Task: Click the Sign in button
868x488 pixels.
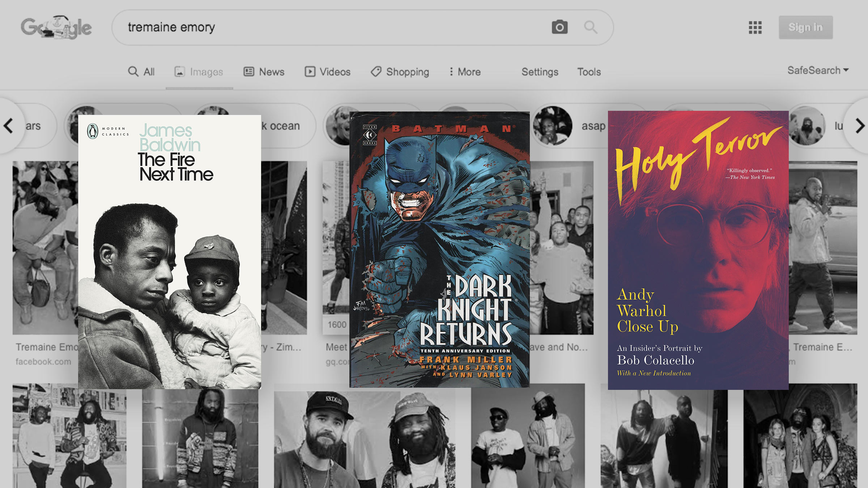Action: point(806,27)
